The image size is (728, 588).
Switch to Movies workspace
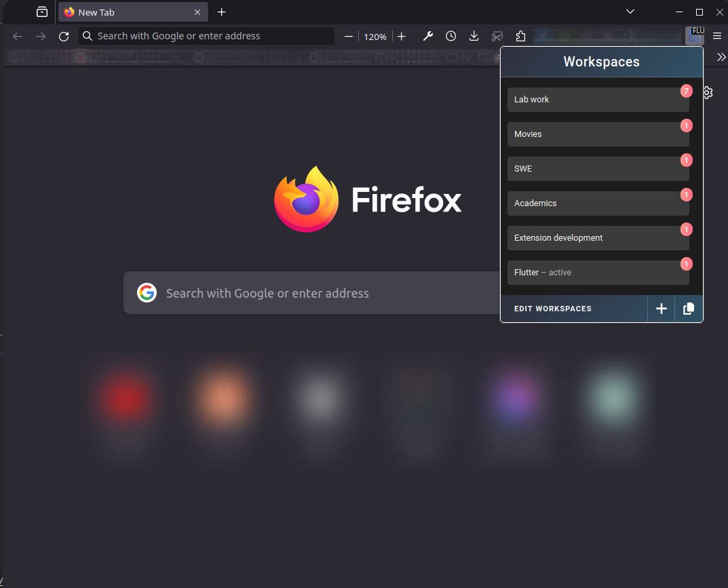pyautogui.click(x=598, y=134)
